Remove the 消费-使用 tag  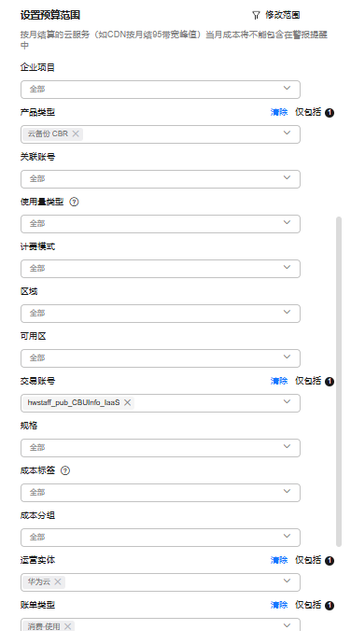click(x=68, y=626)
